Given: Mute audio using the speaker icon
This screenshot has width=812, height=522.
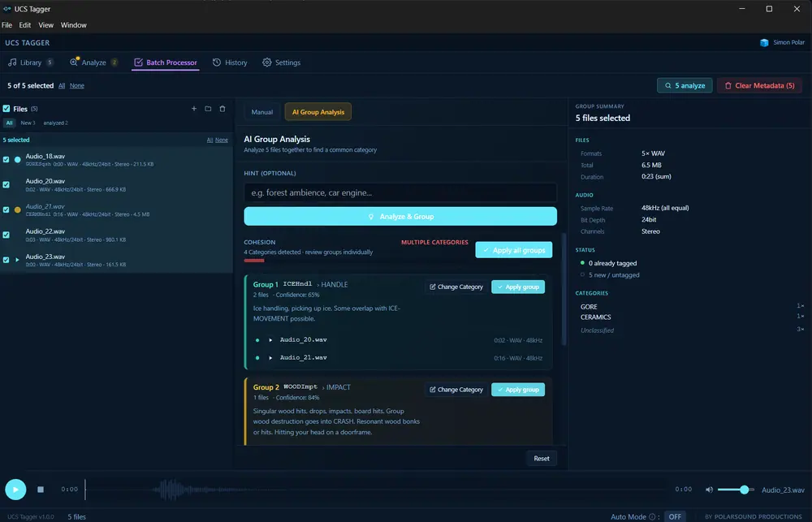Looking at the screenshot, I should [709, 490].
